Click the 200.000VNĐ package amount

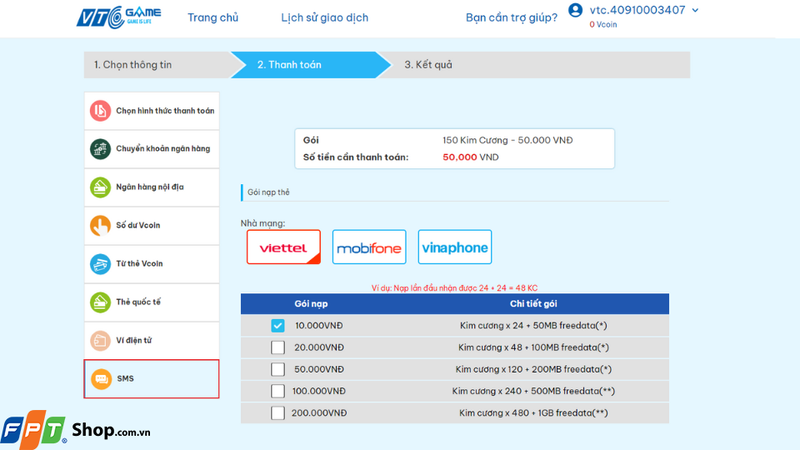click(x=319, y=413)
